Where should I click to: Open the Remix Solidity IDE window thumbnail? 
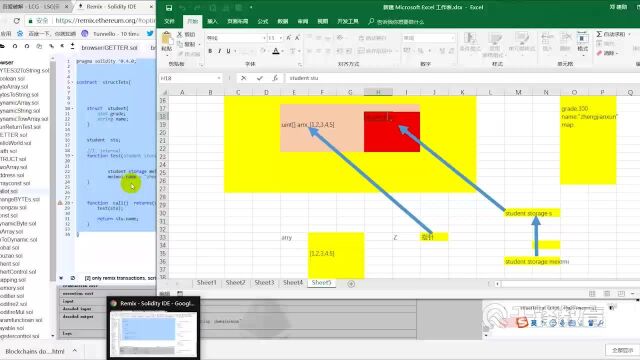point(153,329)
